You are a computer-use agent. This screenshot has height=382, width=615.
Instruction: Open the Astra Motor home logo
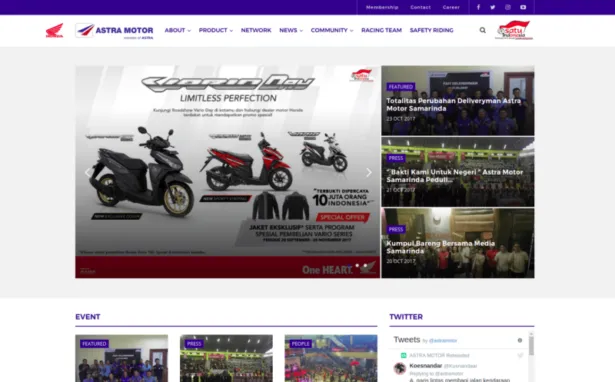(114, 31)
